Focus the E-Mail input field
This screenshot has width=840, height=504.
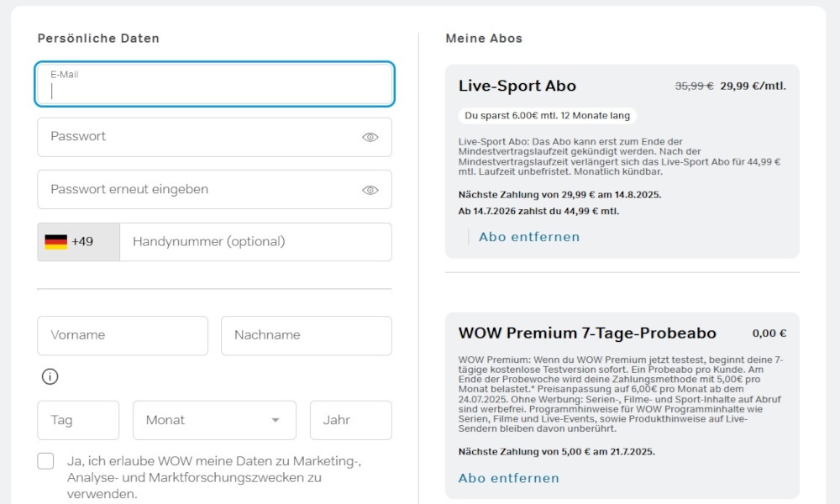pyautogui.click(x=214, y=84)
